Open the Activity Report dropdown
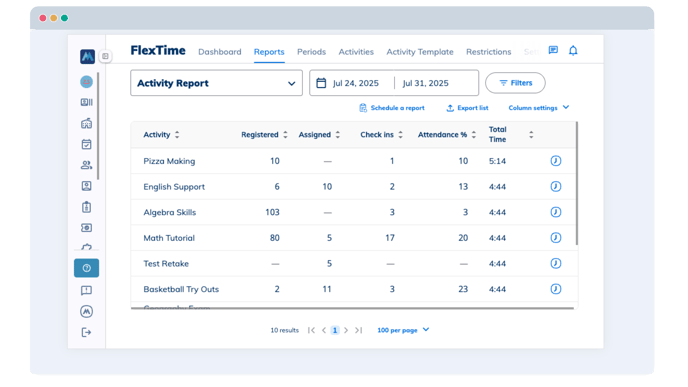Viewport: 688px width, 387px height. coord(216,83)
